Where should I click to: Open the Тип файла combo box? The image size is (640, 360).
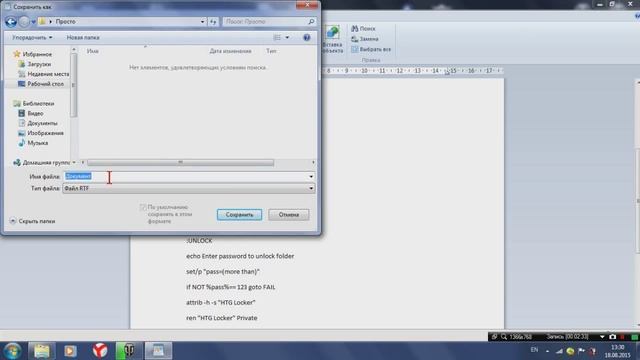tap(189, 188)
